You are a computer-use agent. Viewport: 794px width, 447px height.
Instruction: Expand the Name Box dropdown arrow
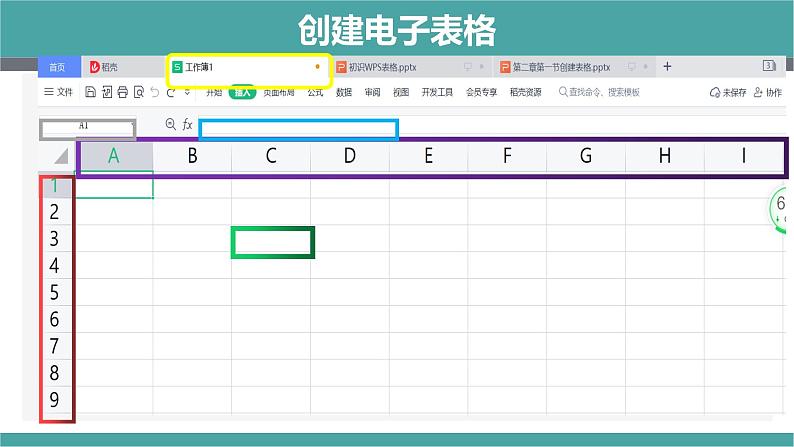132,125
